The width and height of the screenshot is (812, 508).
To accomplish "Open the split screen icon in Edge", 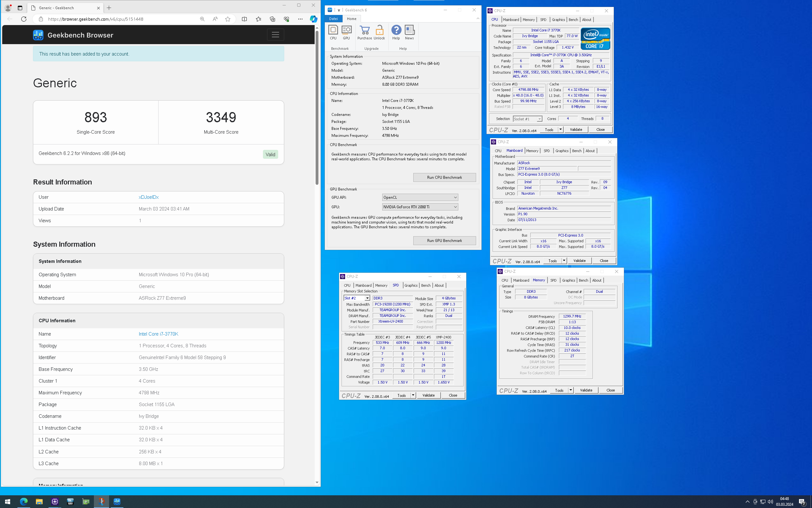I will pos(244,19).
